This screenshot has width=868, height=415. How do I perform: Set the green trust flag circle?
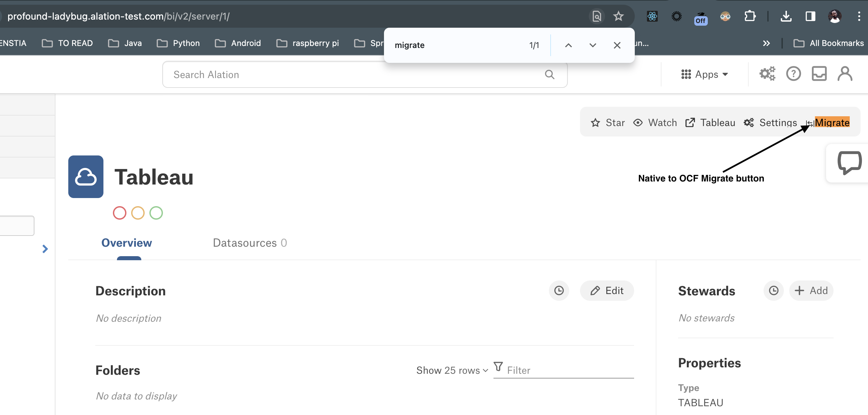[x=156, y=213]
